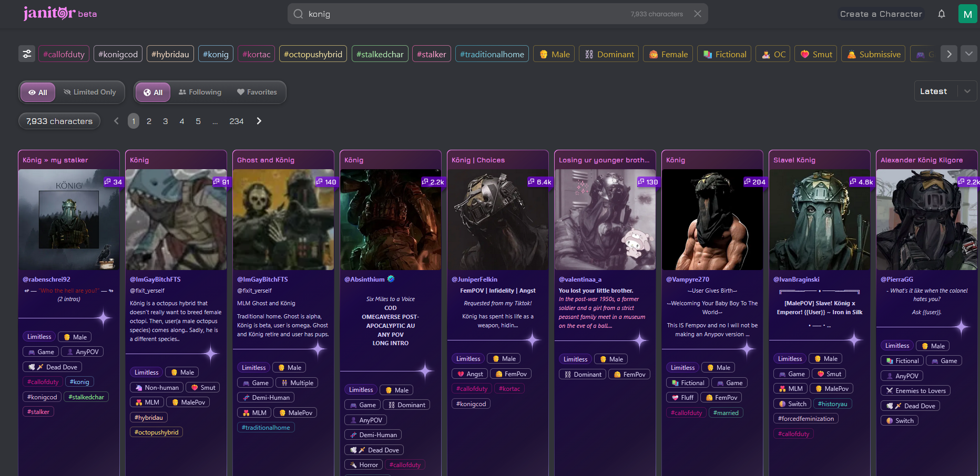
Task: Open the Latest sort dropdown
Action: click(945, 91)
